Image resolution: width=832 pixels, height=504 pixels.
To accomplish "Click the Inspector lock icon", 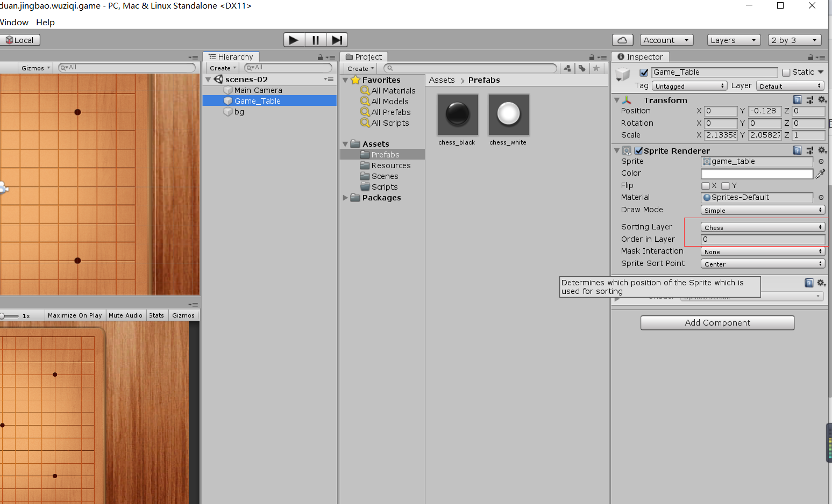I will (810, 57).
